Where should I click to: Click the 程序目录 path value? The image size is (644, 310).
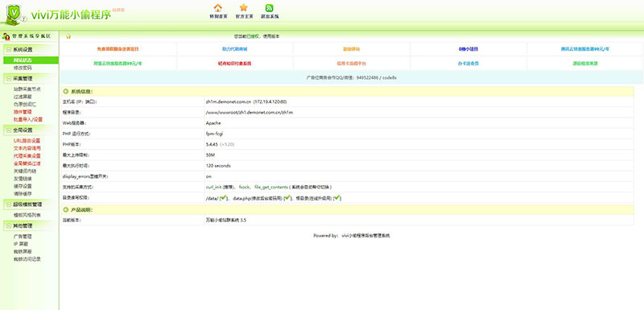[x=250, y=112]
